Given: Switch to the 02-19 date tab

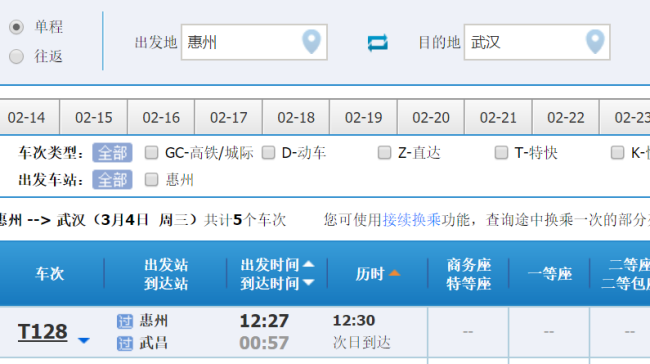Looking at the screenshot, I should tap(364, 117).
